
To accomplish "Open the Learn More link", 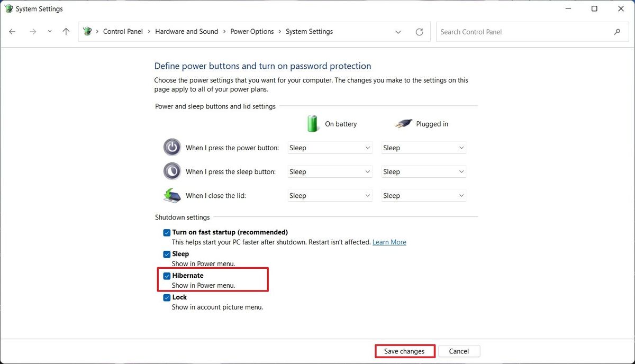I will [x=389, y=242].
